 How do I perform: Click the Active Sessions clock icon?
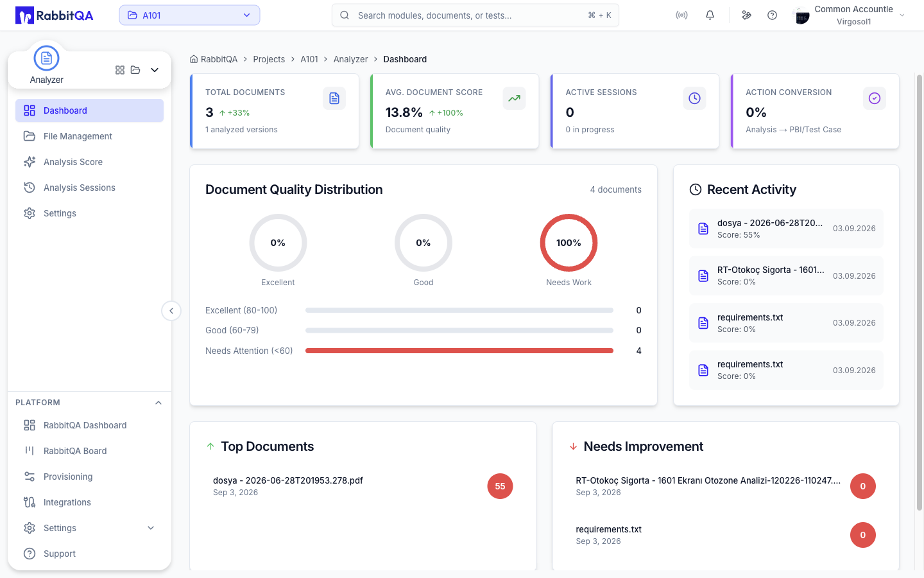click(x=694, y=98)
